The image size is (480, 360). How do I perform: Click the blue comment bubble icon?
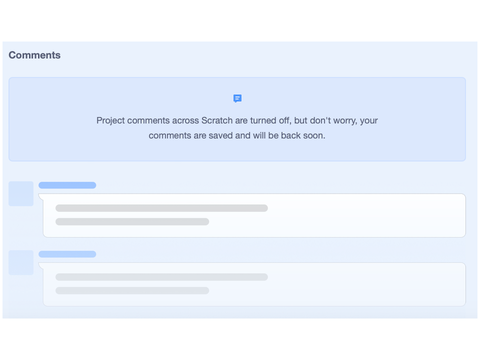pyautogui.click(x=237, y=98)
